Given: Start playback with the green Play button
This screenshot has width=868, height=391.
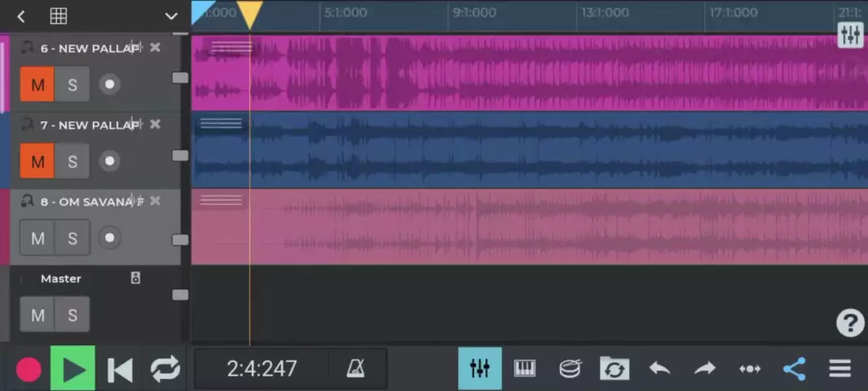Looking at the screenshot, I should [x=73, y=369].
